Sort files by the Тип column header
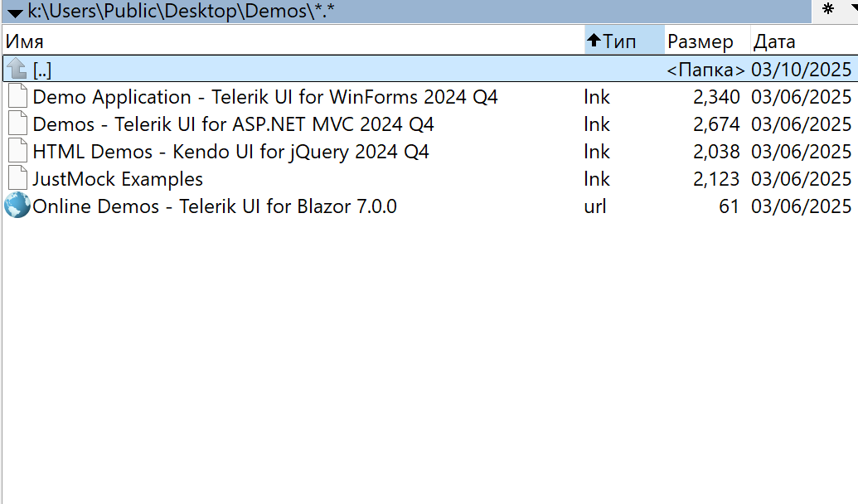858x504 pixels. coord(624,41)
